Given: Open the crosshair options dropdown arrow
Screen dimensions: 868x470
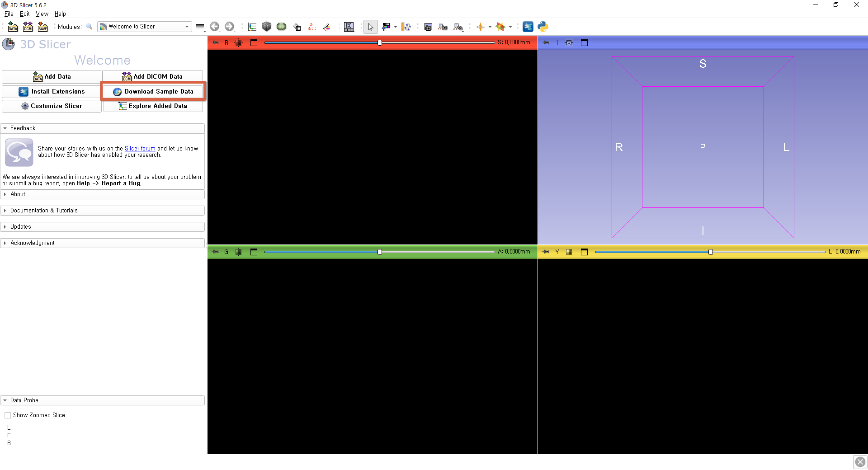Looking at the screenshot, I should [490, 27].
